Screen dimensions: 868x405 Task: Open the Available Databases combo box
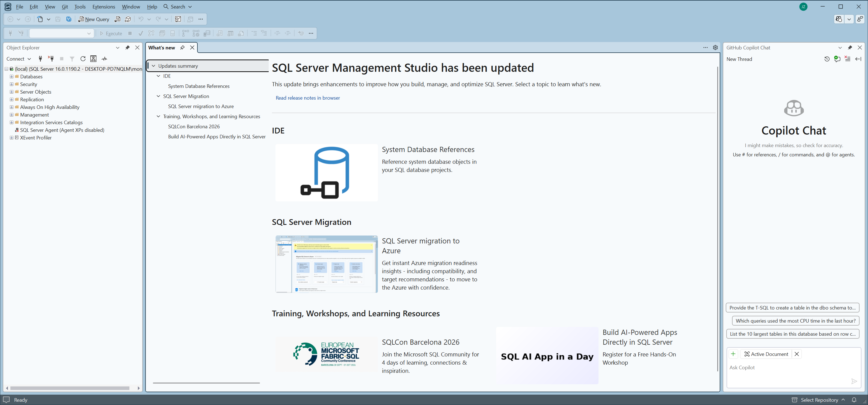click(x=61, y=33)
